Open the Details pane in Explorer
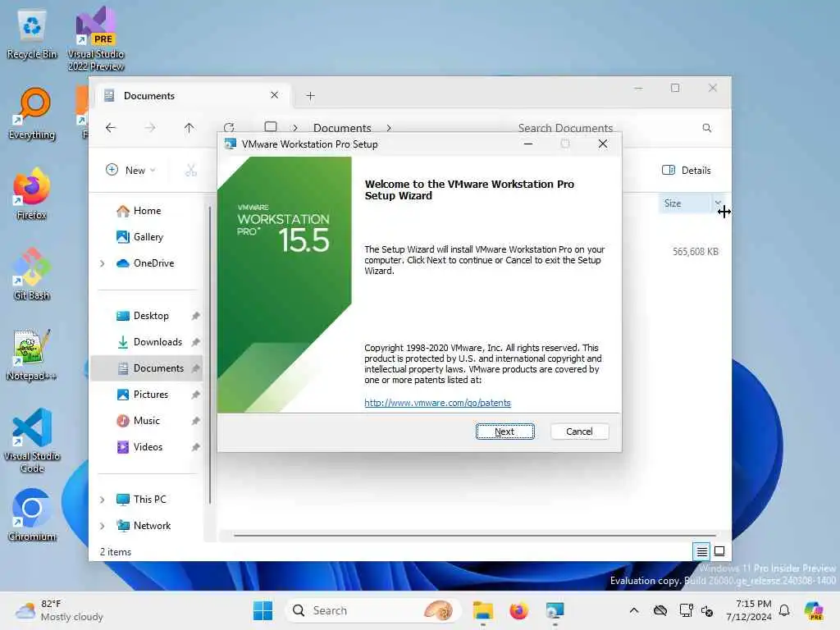The image size is (840, 630). coord(687,171)
